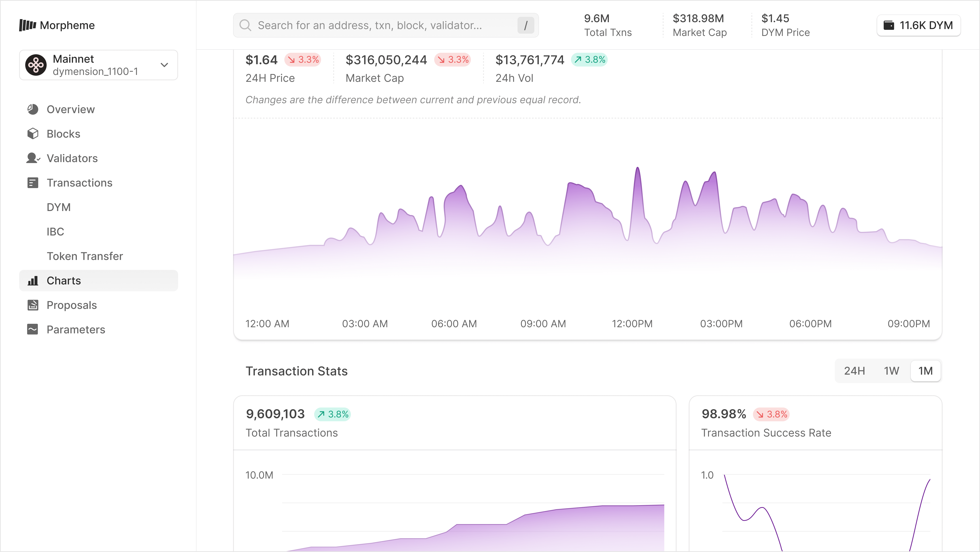Click the Proposals document icon
980x552 pixels.
[x=33, y=305]
